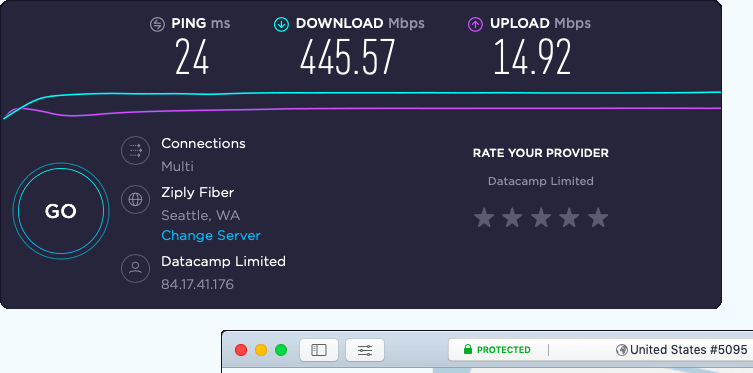Screen dimensions: 753x373
Task: Click the Ziply Fiber server name
Action: tap(197, 193)
